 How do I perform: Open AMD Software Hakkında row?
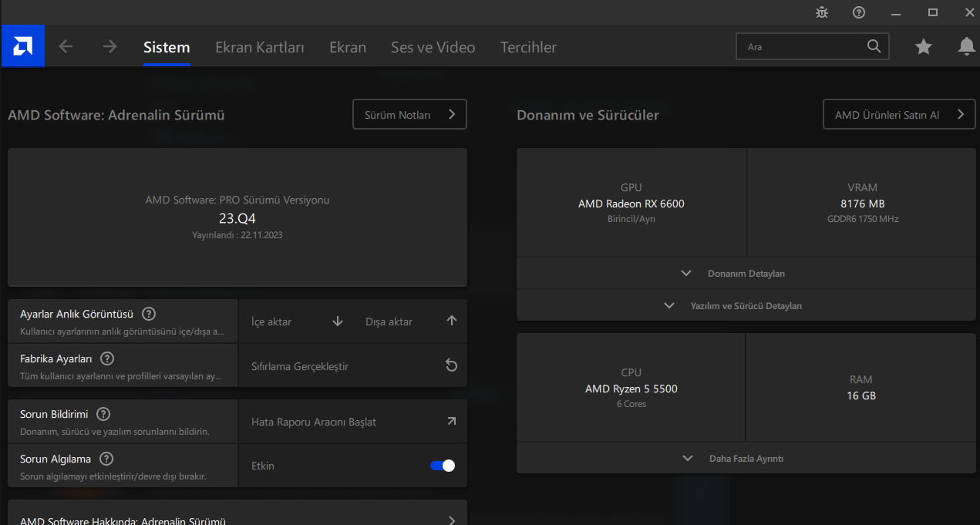click(x=237, y=513)
